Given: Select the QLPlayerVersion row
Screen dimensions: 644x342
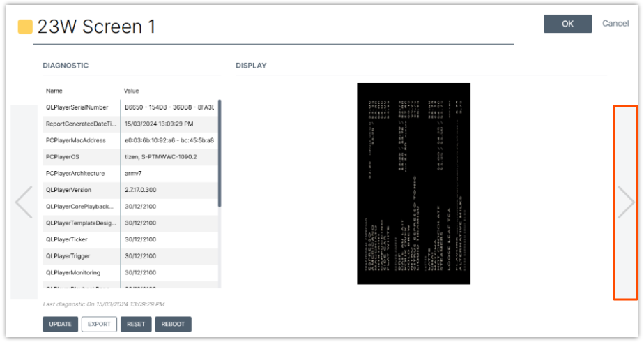Looking at the screenshot, I should point(129,190).
